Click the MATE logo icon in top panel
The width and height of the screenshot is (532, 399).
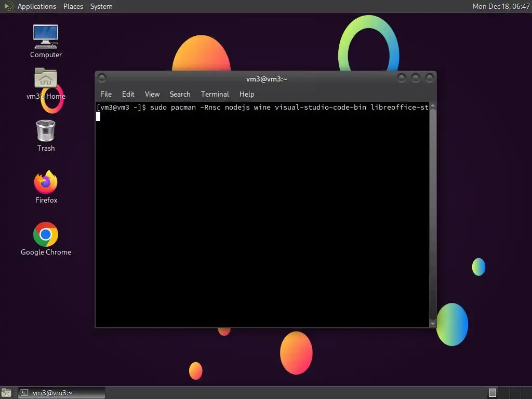tap(8, 6)
